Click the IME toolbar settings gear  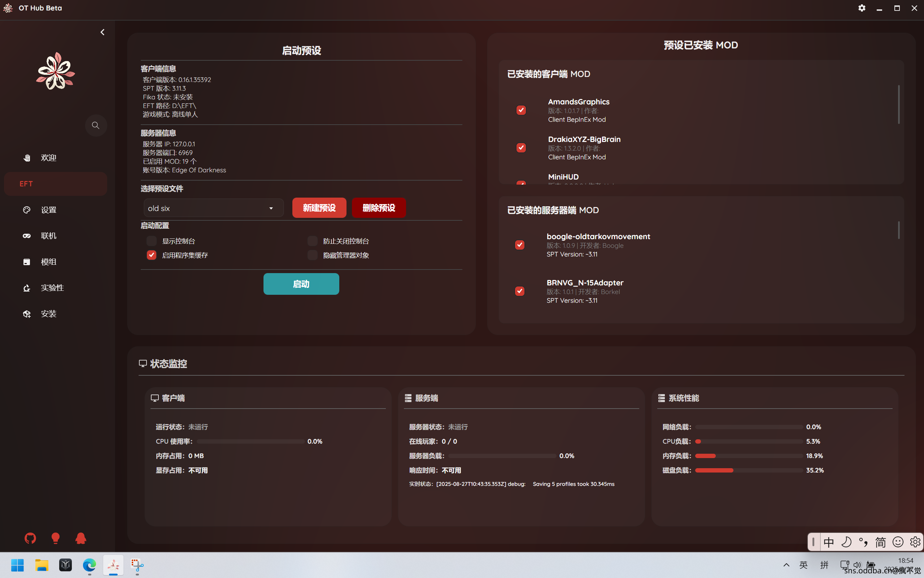point(915,542)
